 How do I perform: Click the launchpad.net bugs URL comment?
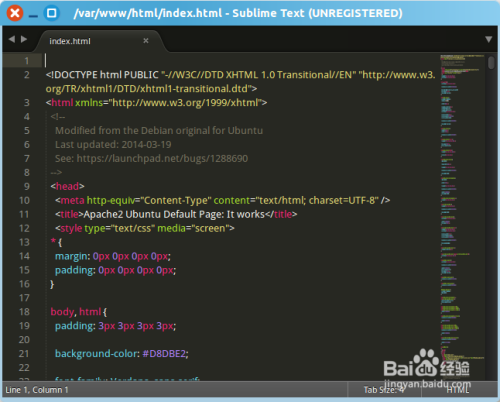click(x=162, y=158)
